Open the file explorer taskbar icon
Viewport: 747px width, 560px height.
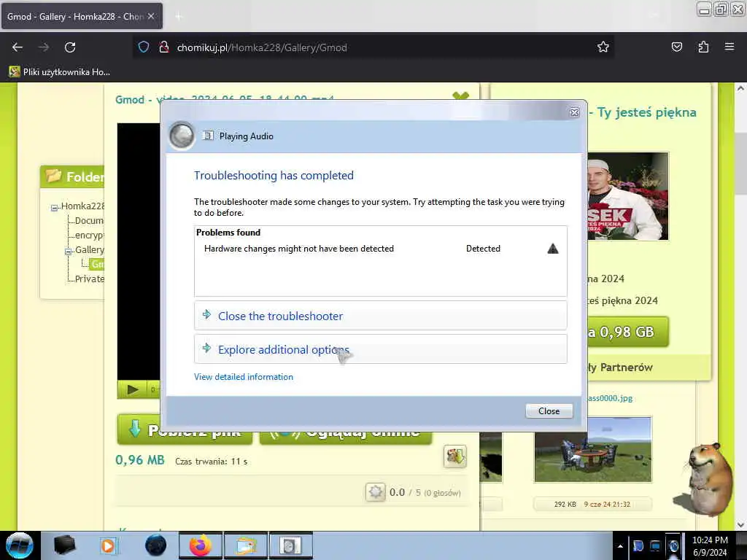(245, 545)
